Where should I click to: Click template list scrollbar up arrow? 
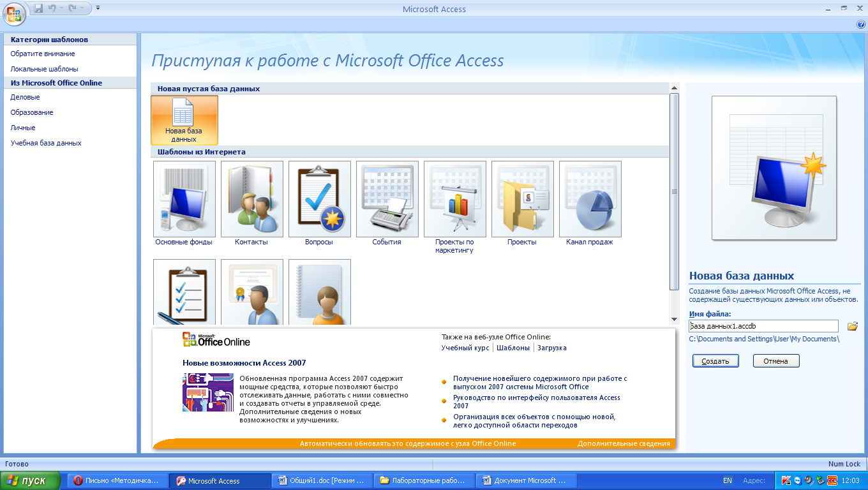coord(674,87)
